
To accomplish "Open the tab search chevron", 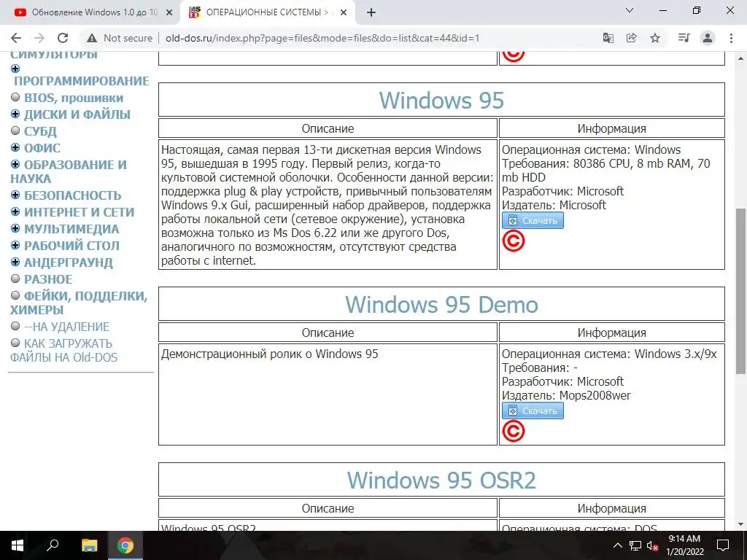I will (x=630, y=10).
